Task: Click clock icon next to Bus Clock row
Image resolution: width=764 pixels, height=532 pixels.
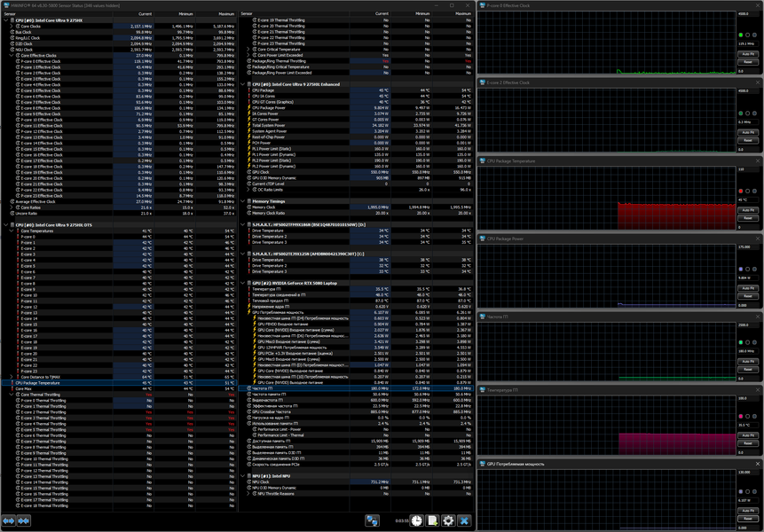Action: (x=12, y=32)
